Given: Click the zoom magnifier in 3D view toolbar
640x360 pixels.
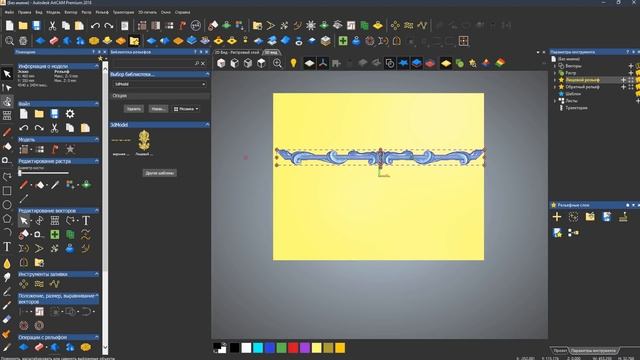Looking at the screenshot, I should coord(277,63).
